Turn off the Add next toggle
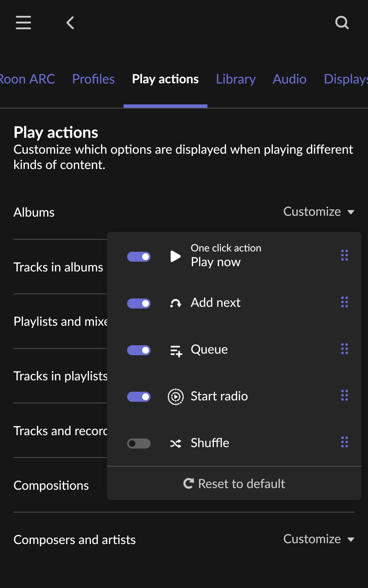This screenshot has height=588, width=368. click(x=139, y=303)
